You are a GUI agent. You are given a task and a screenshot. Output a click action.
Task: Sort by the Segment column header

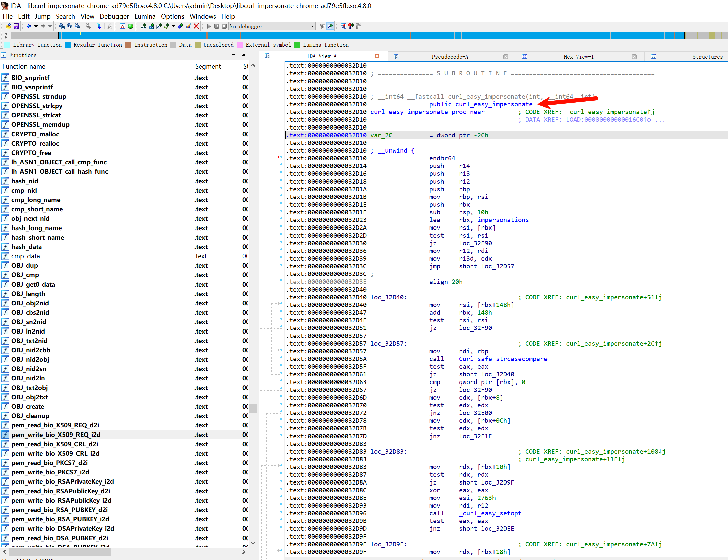click(x=208, y=66)
